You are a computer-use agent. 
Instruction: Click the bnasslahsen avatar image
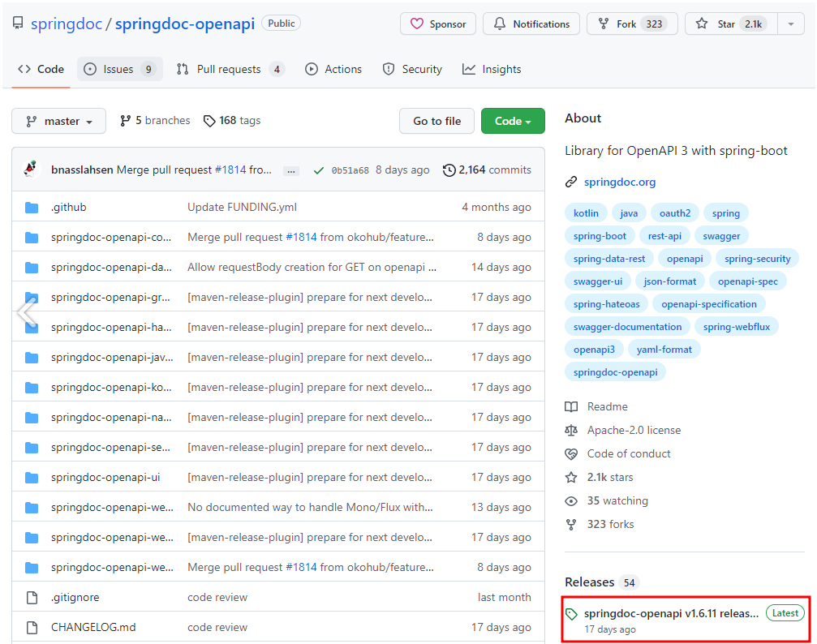click(x=32, y=170)
